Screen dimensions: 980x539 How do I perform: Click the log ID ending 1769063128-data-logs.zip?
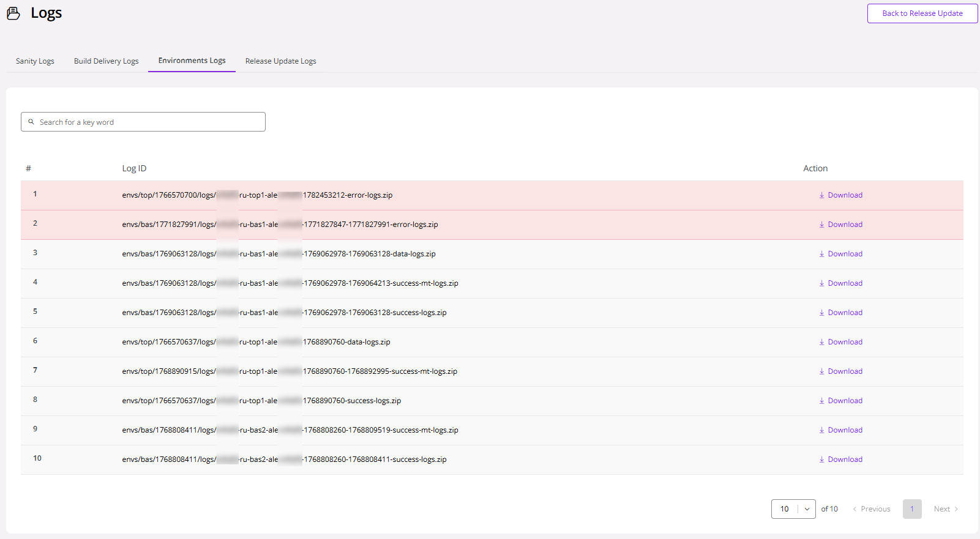(x=279, y=254)
